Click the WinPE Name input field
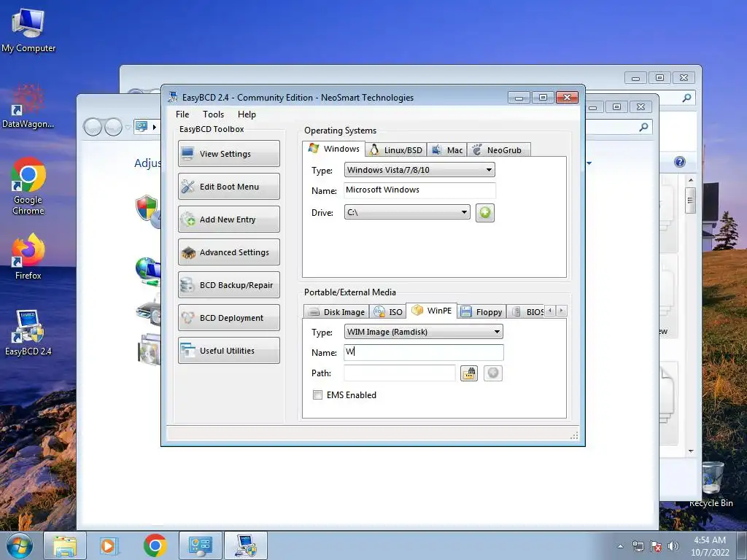The image size is (747, 560). click(x=423, y=352)
